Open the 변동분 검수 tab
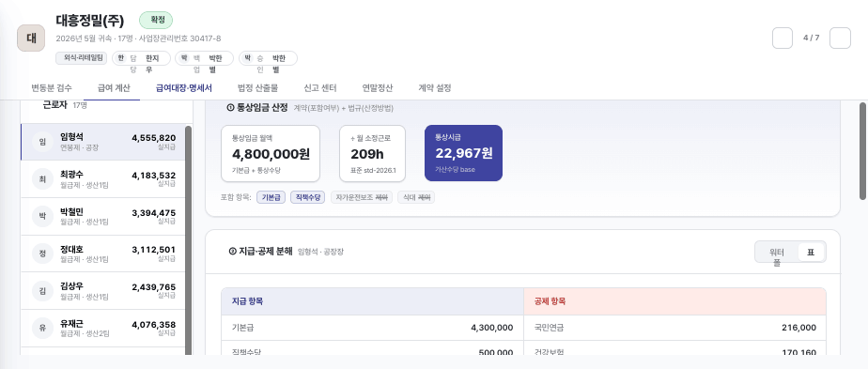Screen dimensions: 868x369 (51, 87)
